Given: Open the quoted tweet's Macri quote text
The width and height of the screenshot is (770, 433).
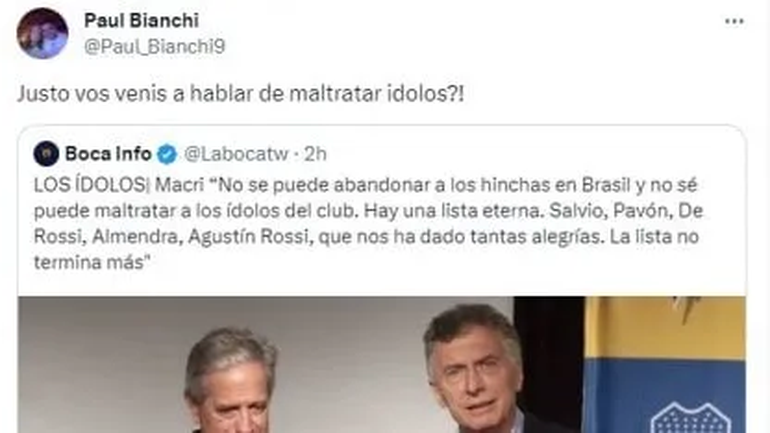Looking at the screenshot, I should tap(368, 223).
